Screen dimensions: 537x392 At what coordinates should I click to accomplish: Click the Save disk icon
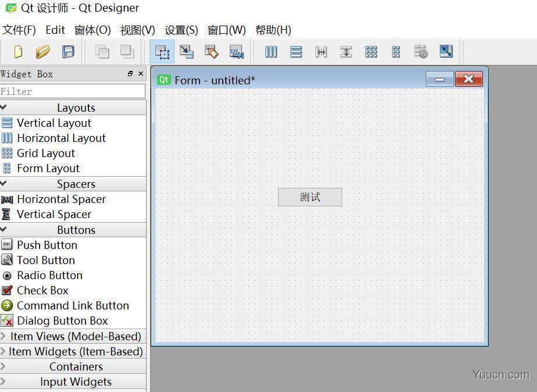pyautogui.click(x=68, y=52)
